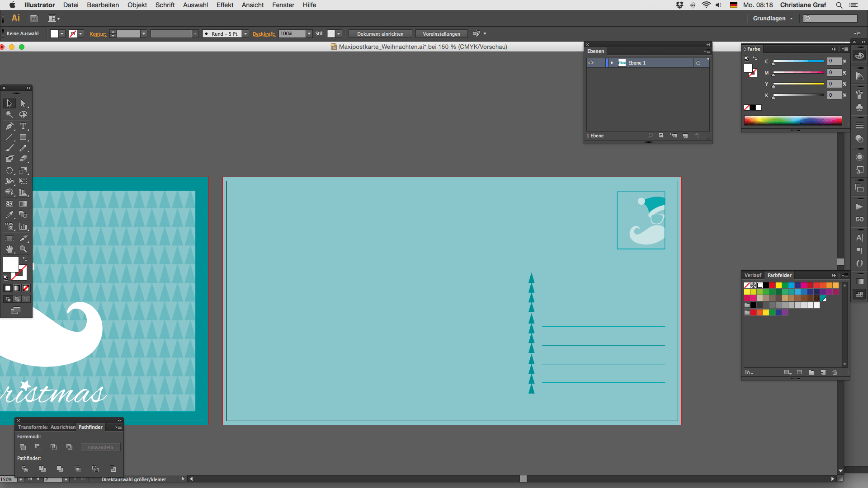
Task: Expand Ebene 1 layer contents
Action: [x=612, y=63]
